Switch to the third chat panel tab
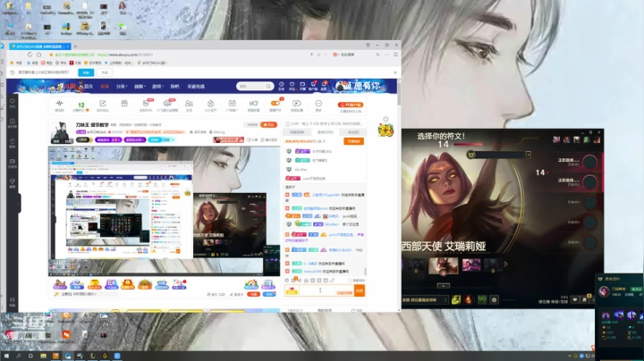 pyautogui.click(x=353, y=132)
